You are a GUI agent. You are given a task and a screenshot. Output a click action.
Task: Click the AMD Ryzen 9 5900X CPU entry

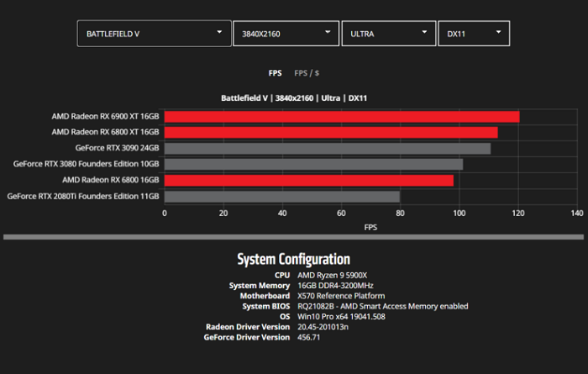click(334, 276)
